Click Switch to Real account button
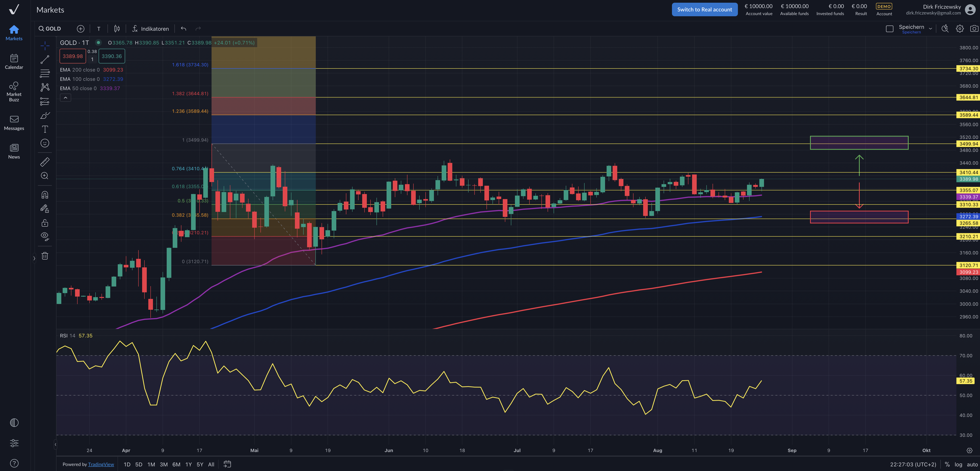 [704, 9]
